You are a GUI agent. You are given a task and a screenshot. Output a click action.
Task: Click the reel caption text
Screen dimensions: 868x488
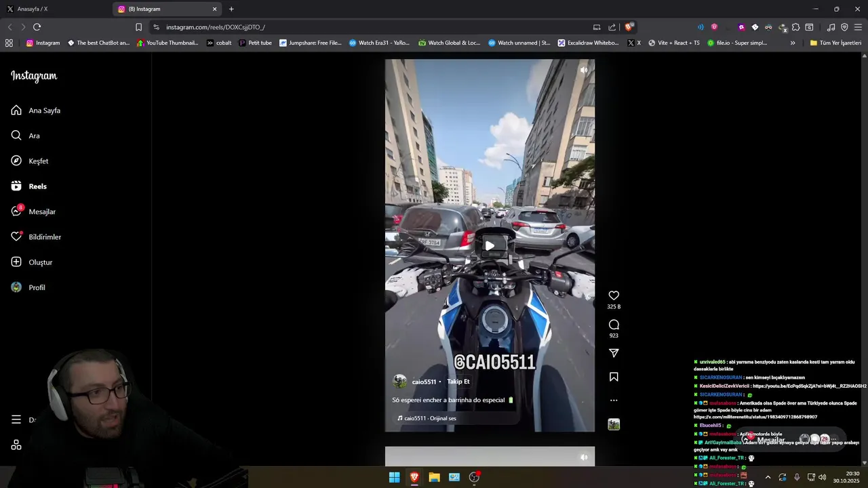453,400
